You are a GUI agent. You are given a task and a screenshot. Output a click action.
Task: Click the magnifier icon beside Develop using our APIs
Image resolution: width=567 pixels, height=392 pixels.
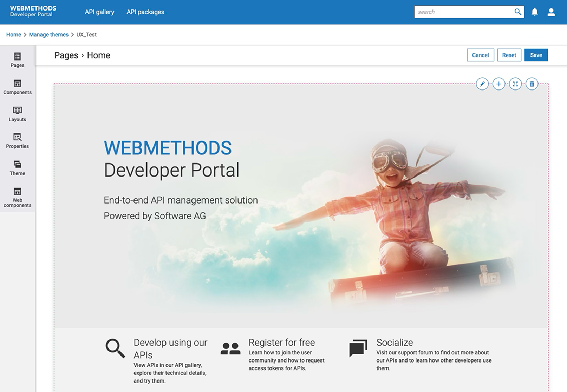[x=115, y=348]
